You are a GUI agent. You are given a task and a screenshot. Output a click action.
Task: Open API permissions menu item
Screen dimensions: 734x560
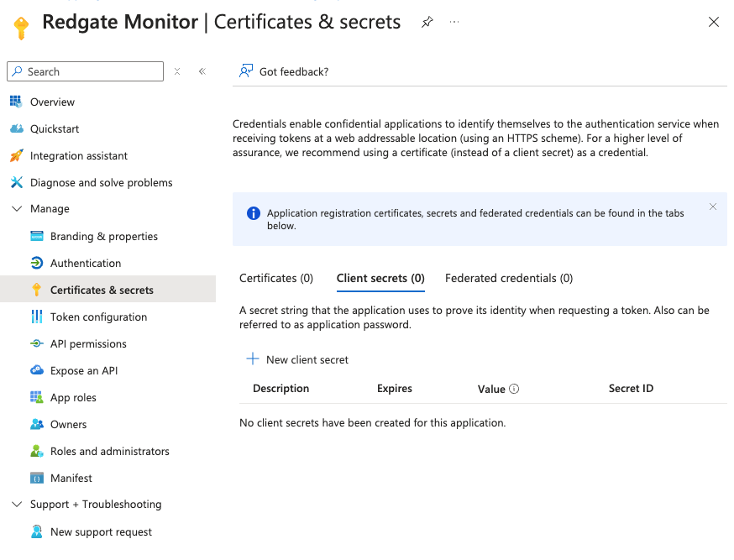pyautogui.click(x=88, y=343)
